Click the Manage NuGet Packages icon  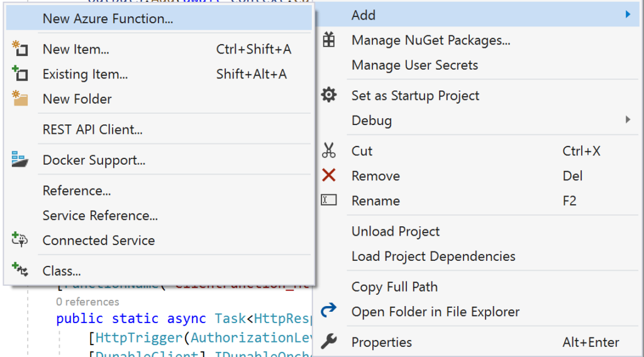point(328,40)
